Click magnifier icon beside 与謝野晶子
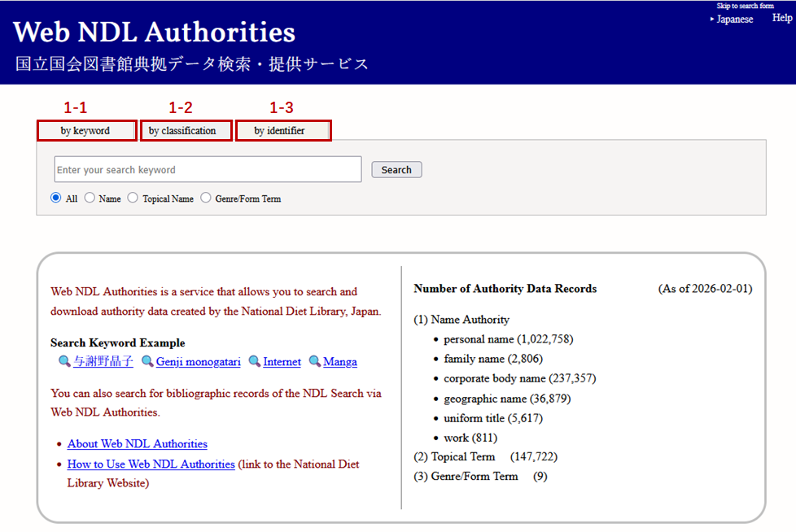The image size is (796, 532). point(64,362)
